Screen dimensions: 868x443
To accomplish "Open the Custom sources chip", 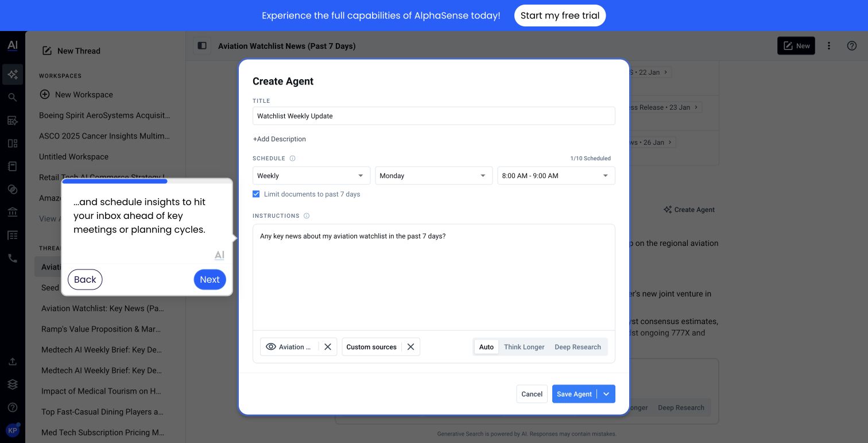I will click(x=371, y=347).
